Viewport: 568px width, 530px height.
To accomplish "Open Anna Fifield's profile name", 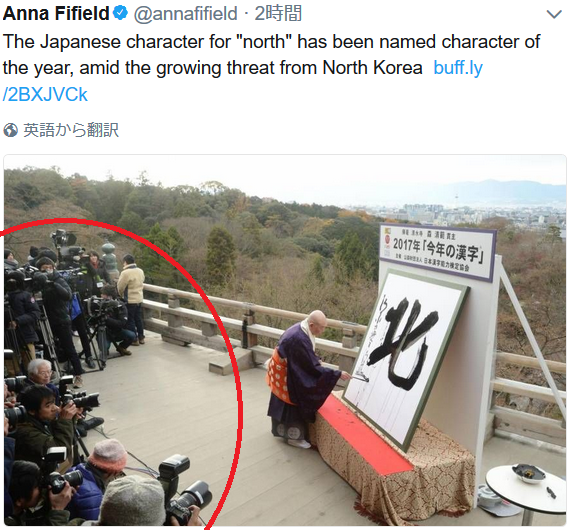I will pyautogui.click(x=56, y=13).
